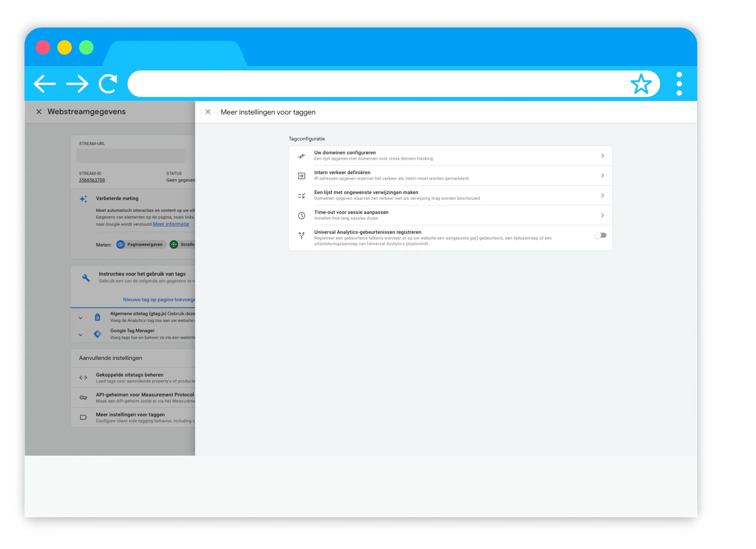Open chevron for Uw domeinen configureren
This screenshot has height=549, width=756.
[603, 156]
